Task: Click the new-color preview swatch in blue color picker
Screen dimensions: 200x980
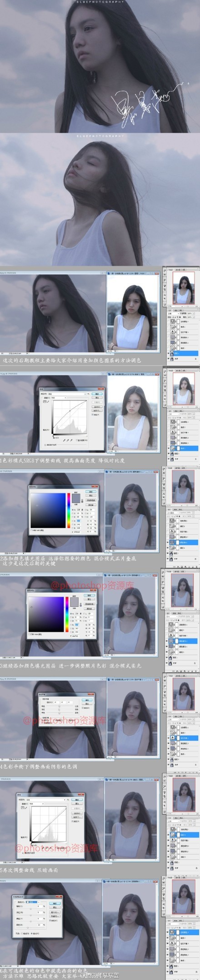Action: 76,496
